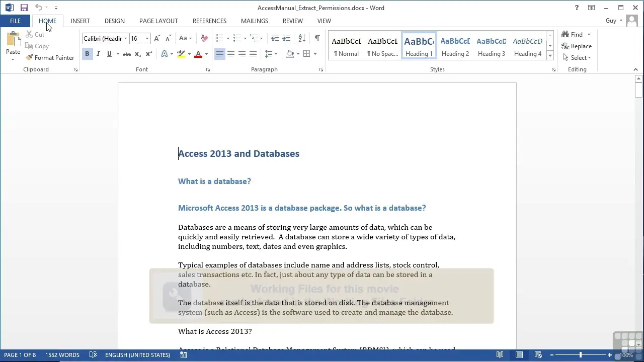Decrease paragraph indent

tap(275, 39)
